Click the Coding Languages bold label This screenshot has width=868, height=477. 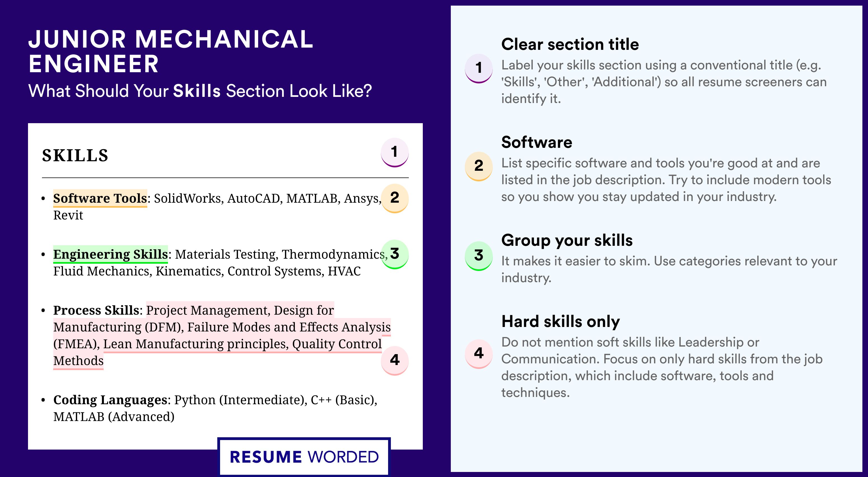tap(110, 400)
